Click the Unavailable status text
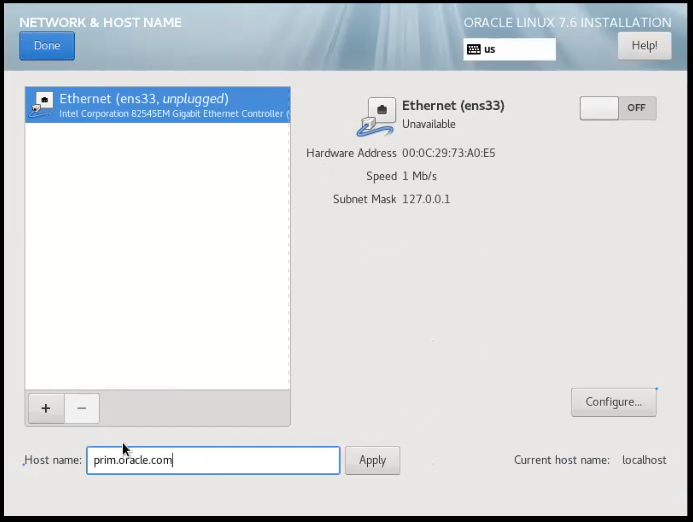The image size is (693, 522). tap(429, 124)
